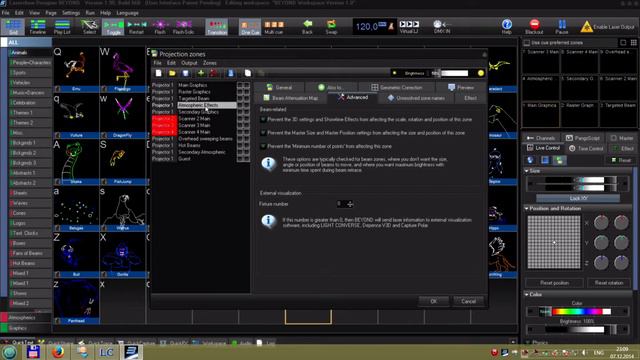Toggle first checkbox in Guest zone row
Viewport: 640px width, 360px height.
pos(240,159)
